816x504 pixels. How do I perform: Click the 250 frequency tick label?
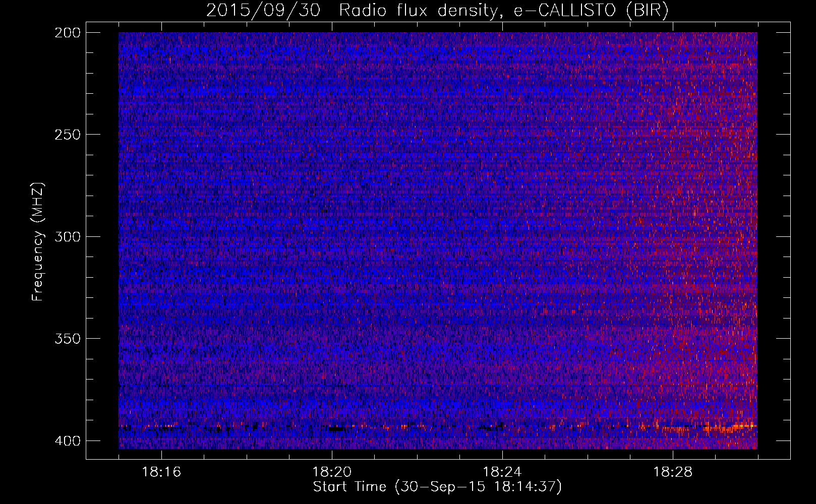point(68,135)
